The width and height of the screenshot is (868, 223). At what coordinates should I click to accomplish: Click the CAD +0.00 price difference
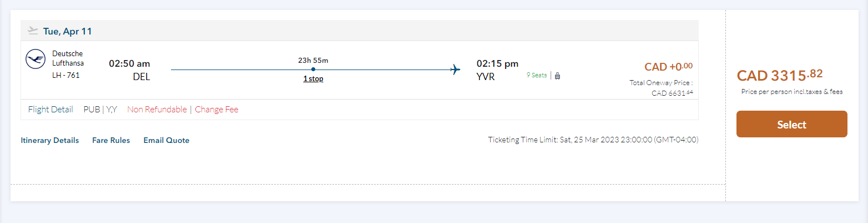click(x=668, y=67)
